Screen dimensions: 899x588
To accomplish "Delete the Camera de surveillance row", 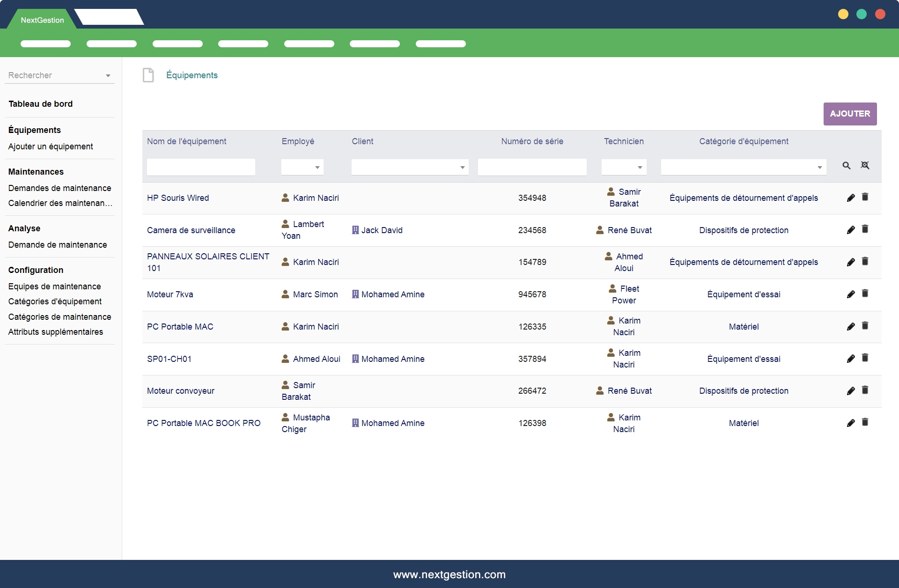I will pos(865,229).
